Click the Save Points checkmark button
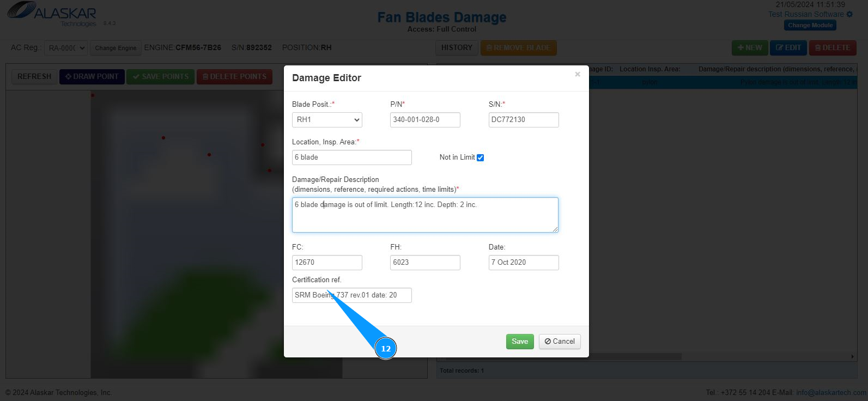868x401 pixels. 160,77
